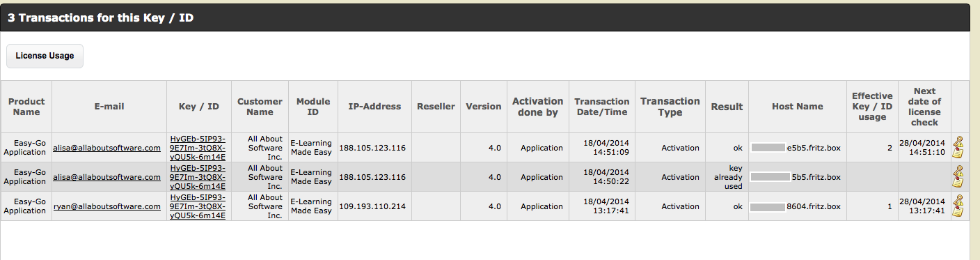Viewport: 980px width, 260px height.
Task: Open Key / ID link in ryan's row
Action: [198, 206]
